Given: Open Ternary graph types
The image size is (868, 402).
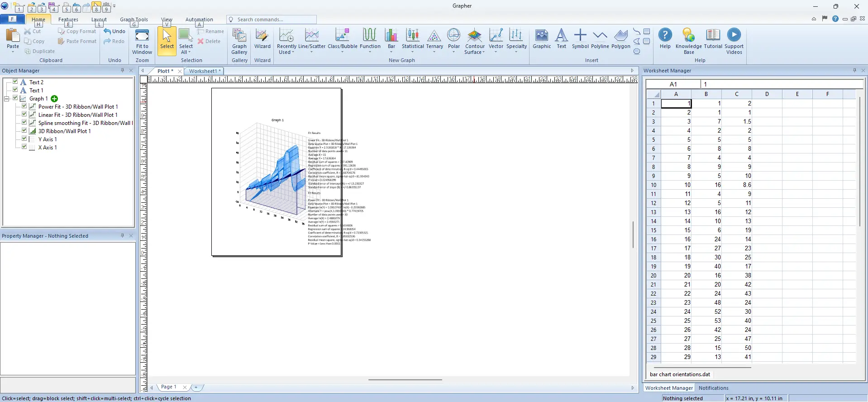Looking at the screenshot, I should (434, 40).
